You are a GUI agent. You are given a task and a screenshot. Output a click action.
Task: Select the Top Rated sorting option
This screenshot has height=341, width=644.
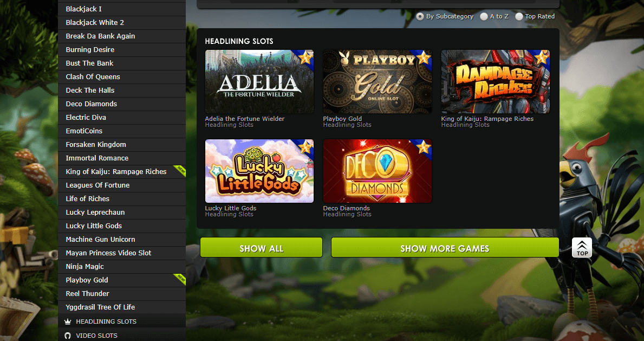pos(519,16)
